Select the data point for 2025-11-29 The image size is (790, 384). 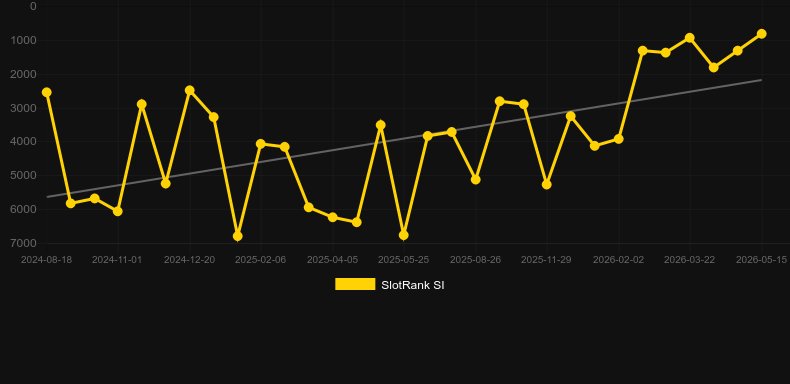pos(547,185)
